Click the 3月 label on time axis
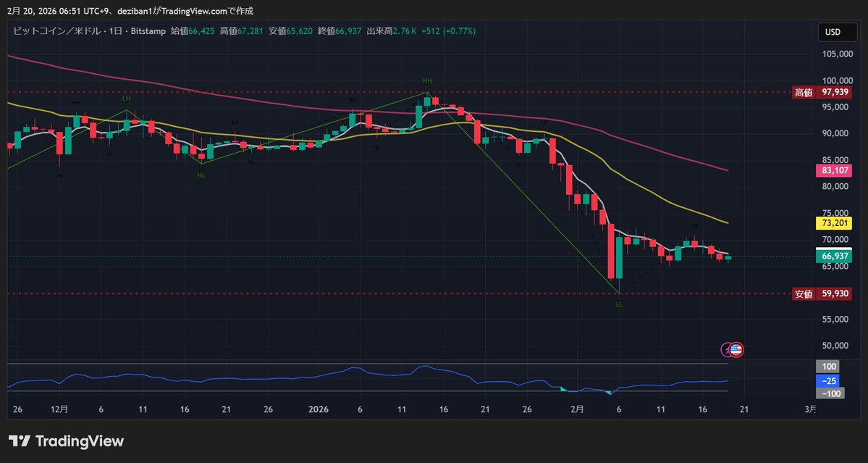868x463 pixels. pos(810,409)
